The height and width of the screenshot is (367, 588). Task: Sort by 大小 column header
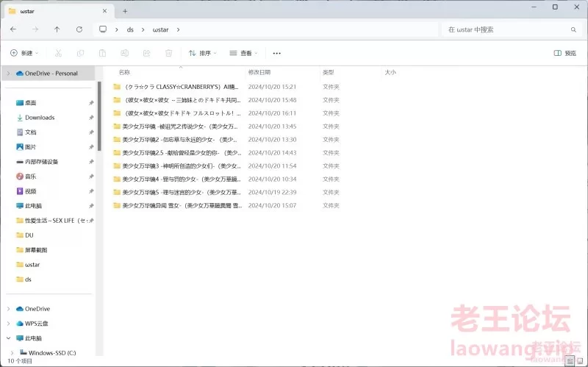[x=390, y=72]
